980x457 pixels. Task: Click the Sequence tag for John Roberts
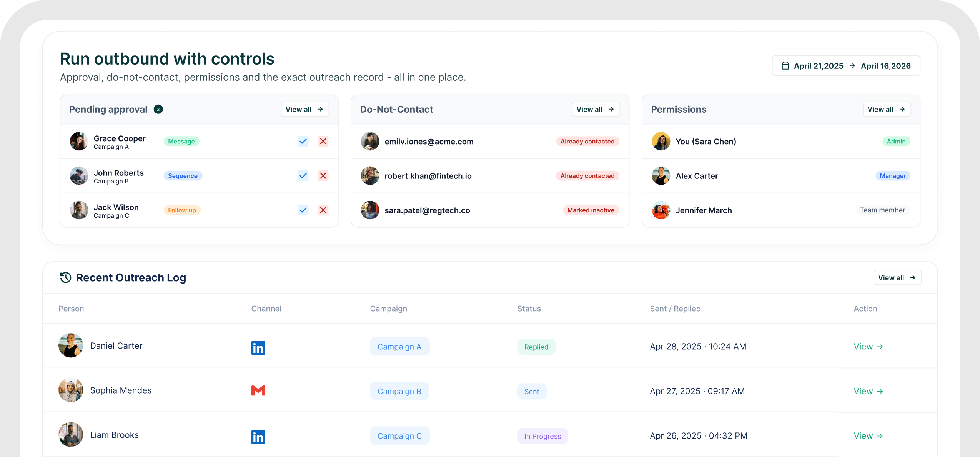point(183,176)
